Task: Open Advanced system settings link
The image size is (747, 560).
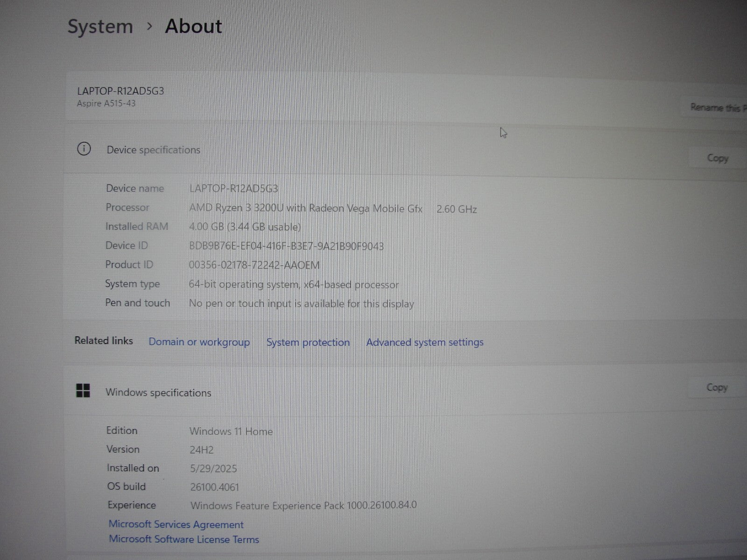Action: [x=425, y=343]
